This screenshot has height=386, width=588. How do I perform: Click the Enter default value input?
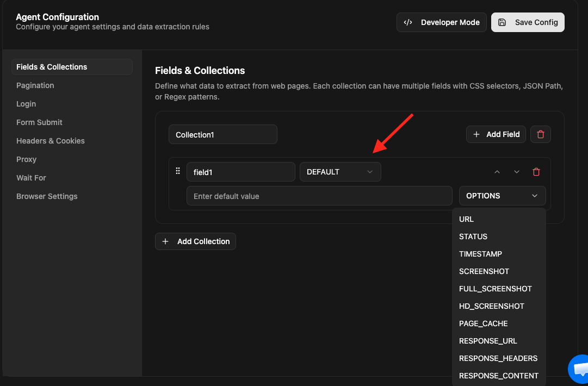(319, 196)
